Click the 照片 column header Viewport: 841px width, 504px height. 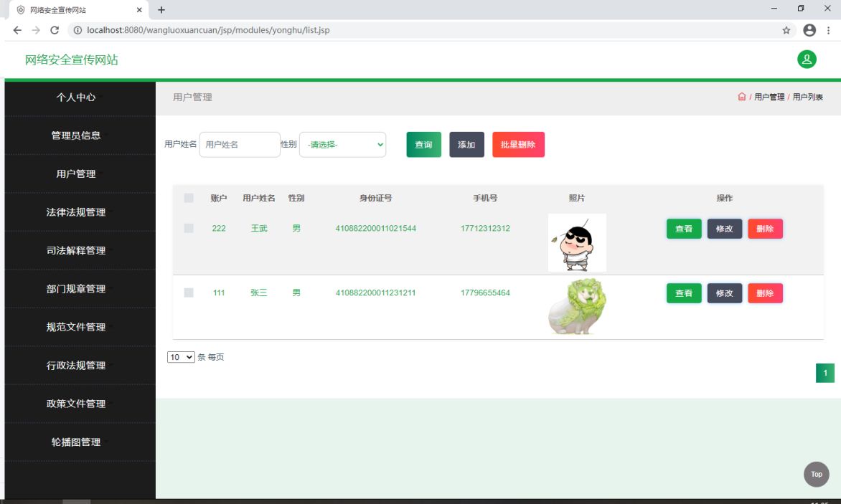[577, 198]
